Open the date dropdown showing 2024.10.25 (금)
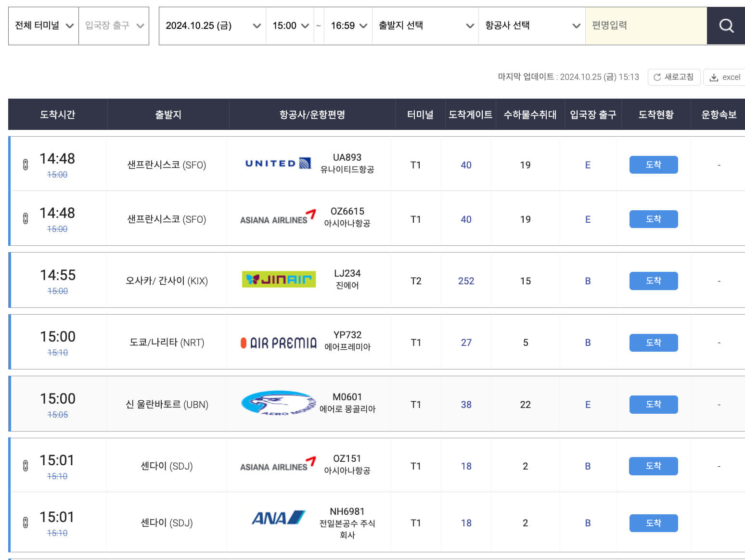This screenshot has width=745, height=560. (213, 25)
